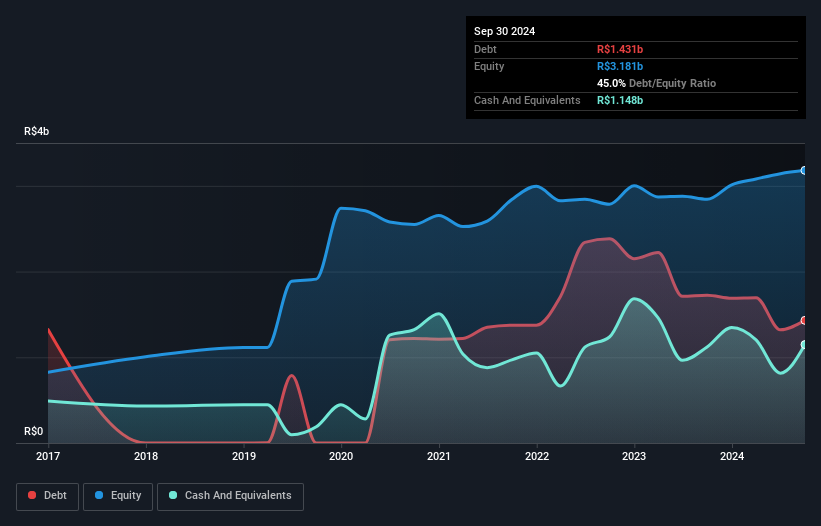
Task: Select the blue Equity endpoint marker
Action: (804, 171)
